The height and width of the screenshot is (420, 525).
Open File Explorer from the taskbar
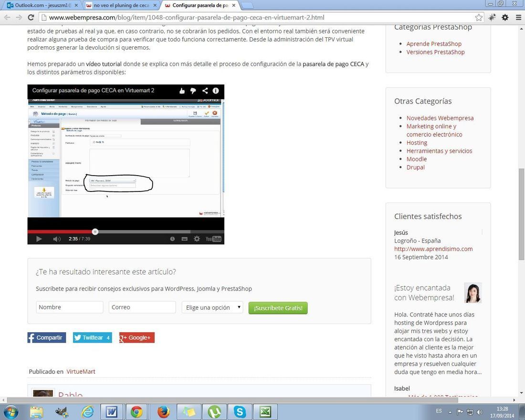click(x=36, y=412)
